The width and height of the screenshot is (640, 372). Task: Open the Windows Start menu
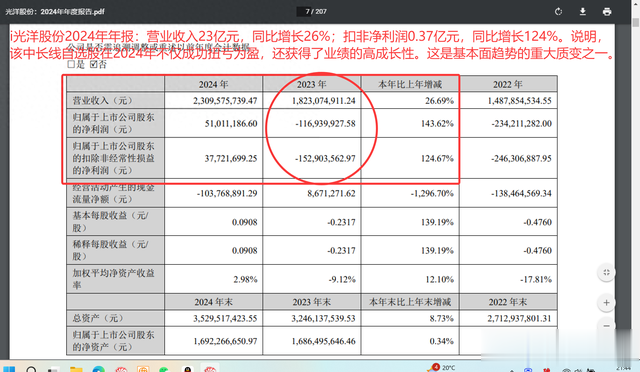pos(9,369)
